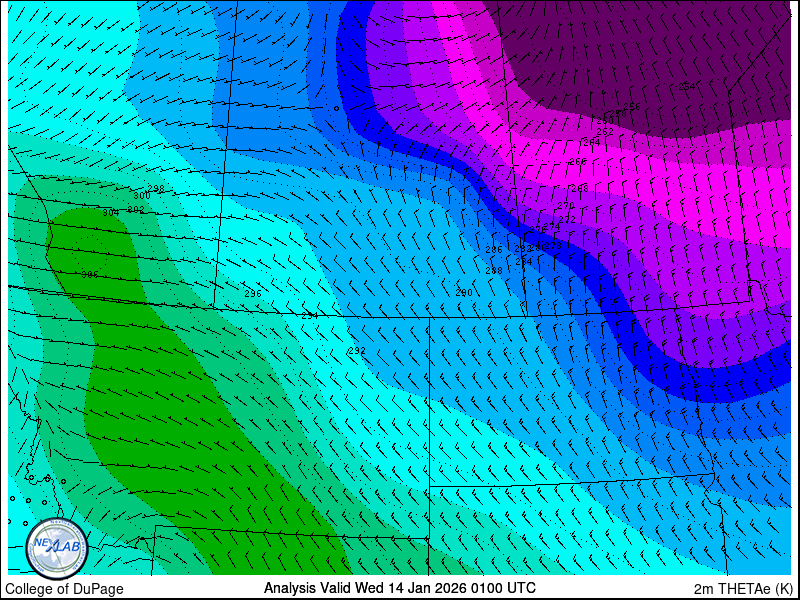Click the 286 contour label
This screenshot has width=800, height=600.
click(x=494, y=249)
